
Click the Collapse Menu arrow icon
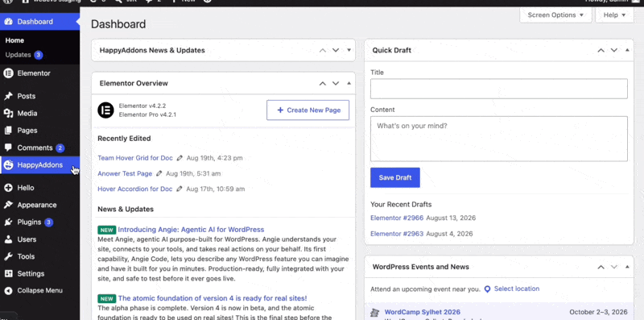point(8,291)
